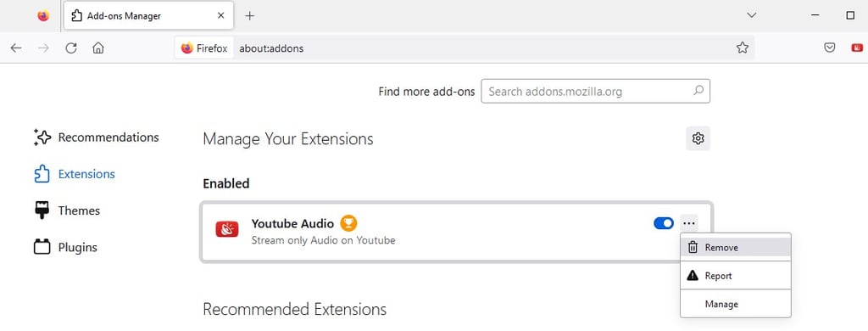868x331 pixels.
Task: Click 'Stream only Audio on Youtube' description
Action: click(323, 241)
